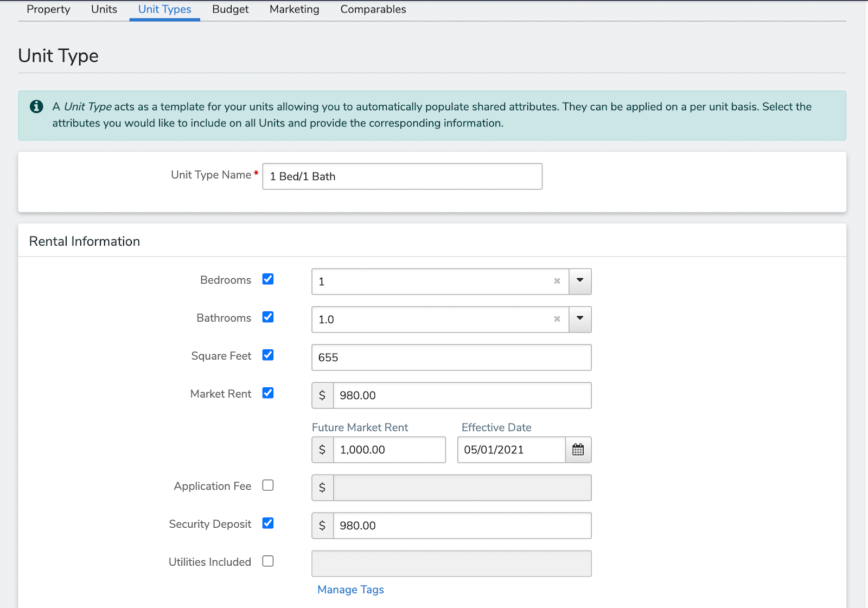Click the dollar sign on Application Fee field

322,488
